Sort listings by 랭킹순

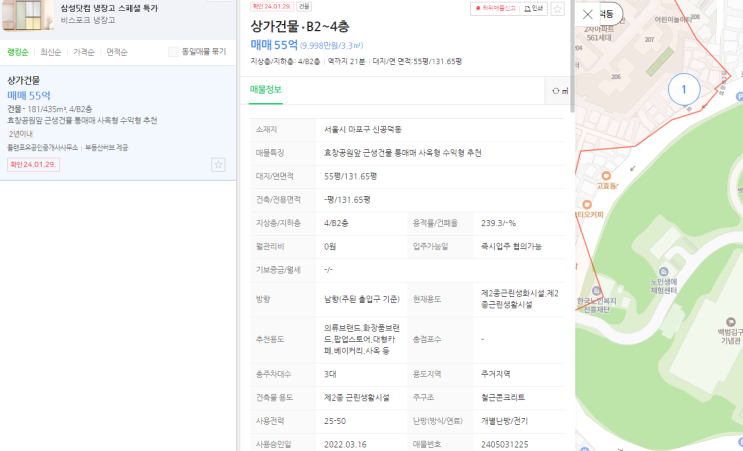tap(18, 52)
